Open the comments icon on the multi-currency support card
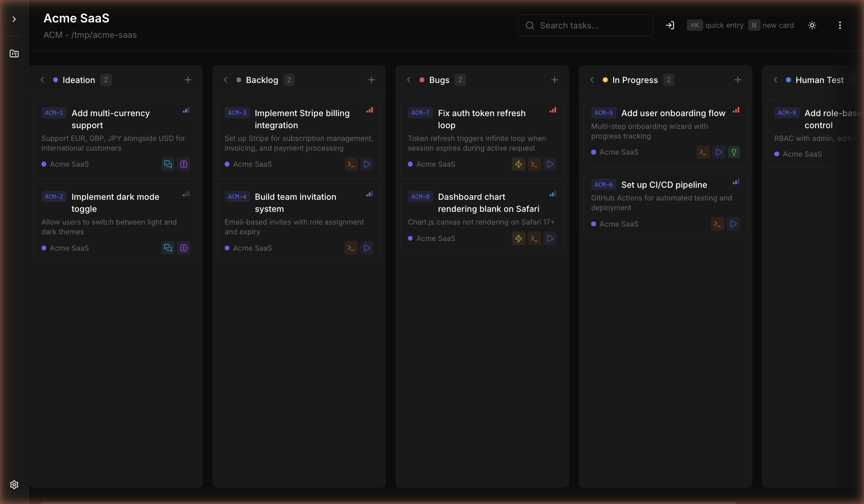864x504 pixels. pos(168,164)
